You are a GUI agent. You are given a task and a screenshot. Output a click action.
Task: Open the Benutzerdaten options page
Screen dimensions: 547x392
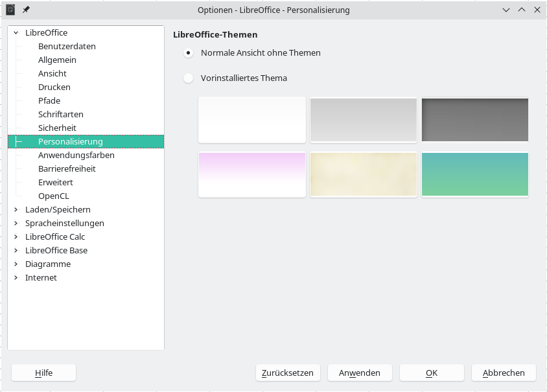click(x=67, y=47)
